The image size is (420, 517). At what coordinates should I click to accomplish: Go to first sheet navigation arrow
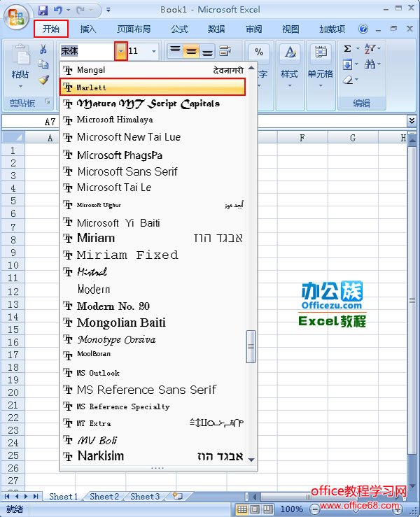click(7, 496)
